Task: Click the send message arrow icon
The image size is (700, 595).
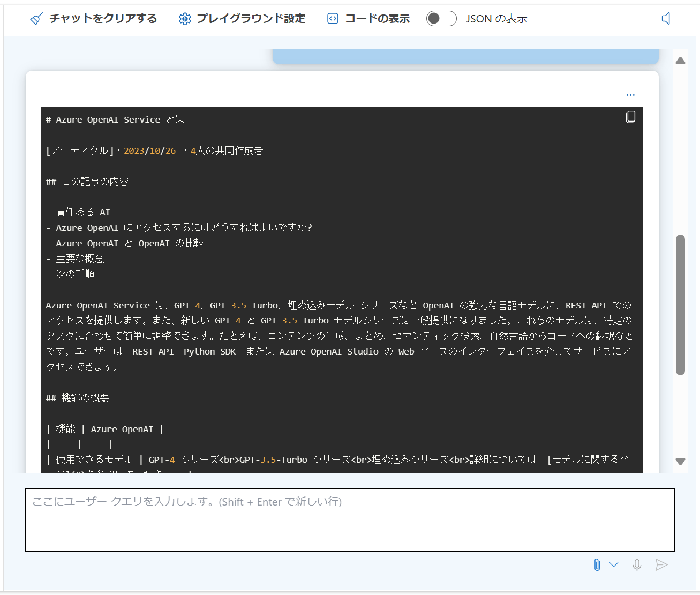Action: coord(661,564)
